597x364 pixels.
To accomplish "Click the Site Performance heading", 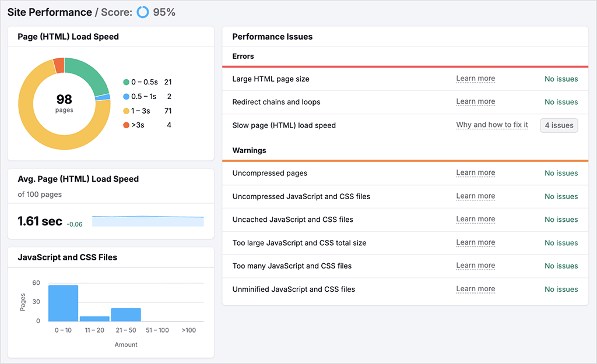I will click(50, 12).
